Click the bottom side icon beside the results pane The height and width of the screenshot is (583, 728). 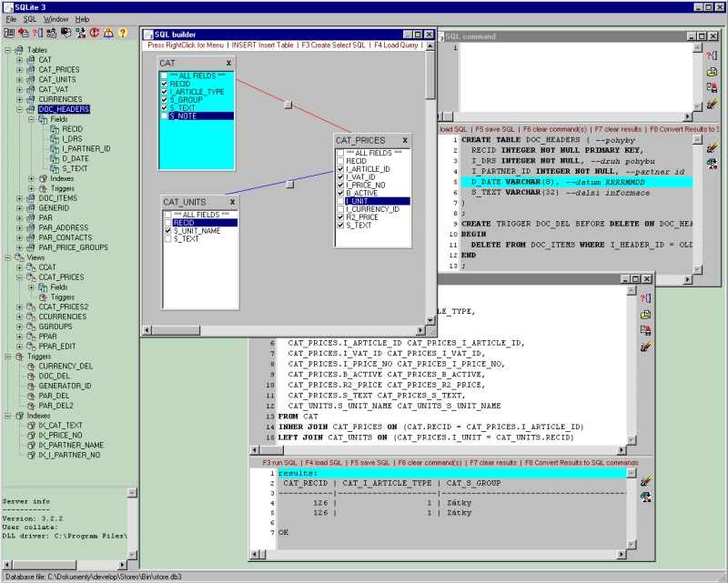[645, 496]
